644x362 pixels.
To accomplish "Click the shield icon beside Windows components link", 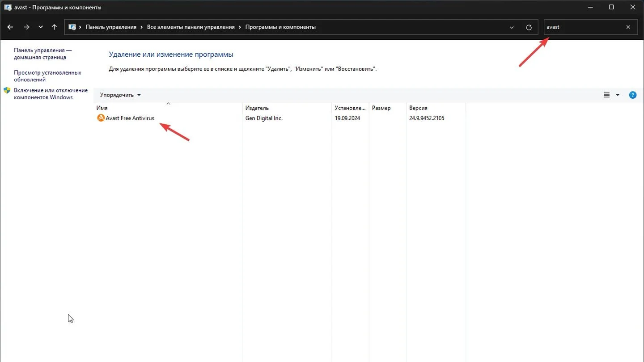I will click(7, 90).
